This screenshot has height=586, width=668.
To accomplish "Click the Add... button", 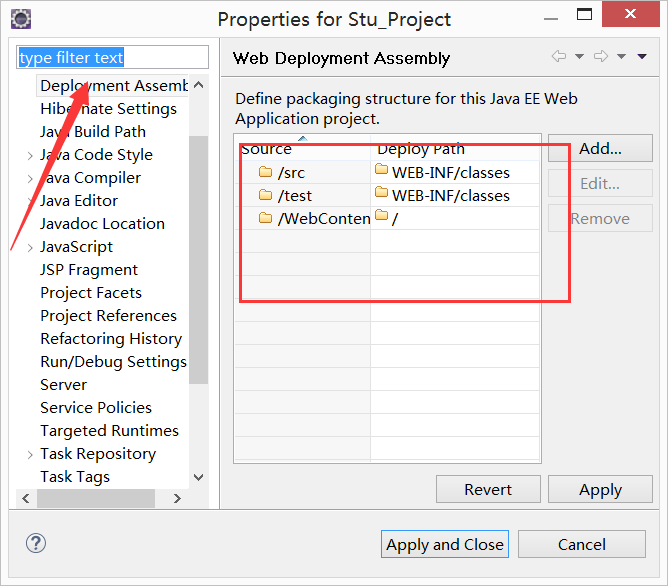I will 600,148.
